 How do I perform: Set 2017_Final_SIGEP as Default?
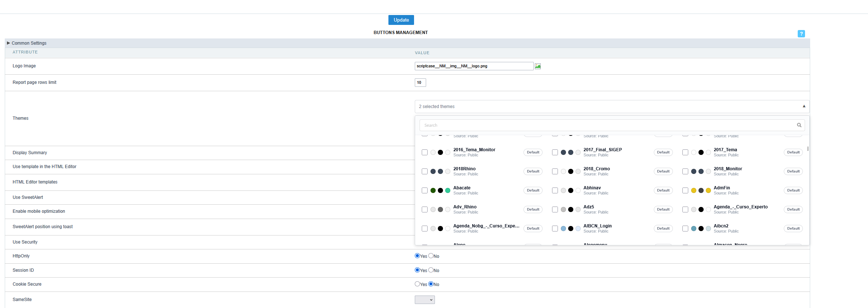click(663, 152)
